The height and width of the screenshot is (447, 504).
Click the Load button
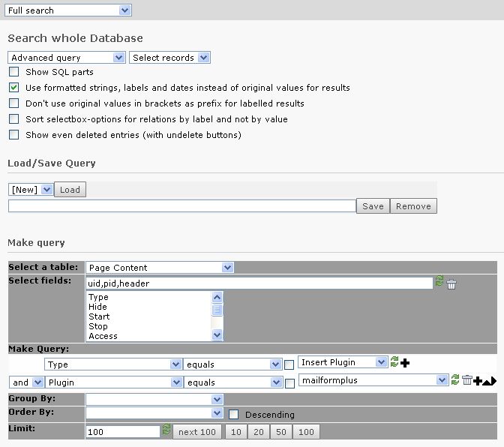pos(70,190)
